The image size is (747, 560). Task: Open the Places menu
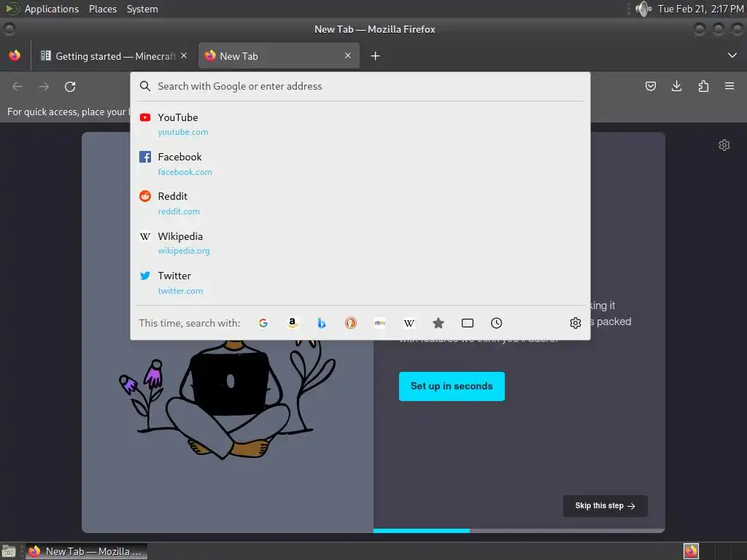coord(103,9)
